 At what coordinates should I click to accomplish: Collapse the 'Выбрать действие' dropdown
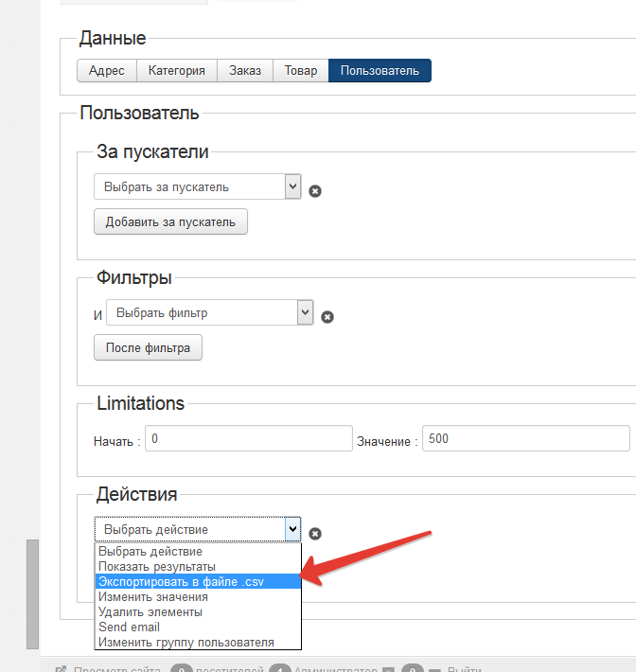tap(197, 529)
